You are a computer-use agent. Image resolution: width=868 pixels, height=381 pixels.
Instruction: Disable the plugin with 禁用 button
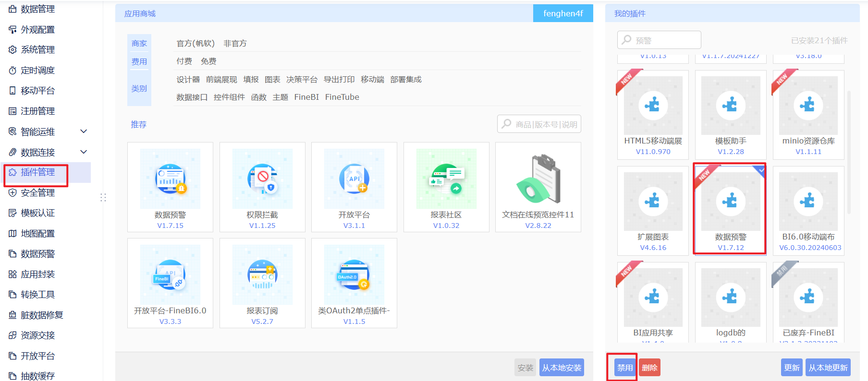(x=625, y=368)
